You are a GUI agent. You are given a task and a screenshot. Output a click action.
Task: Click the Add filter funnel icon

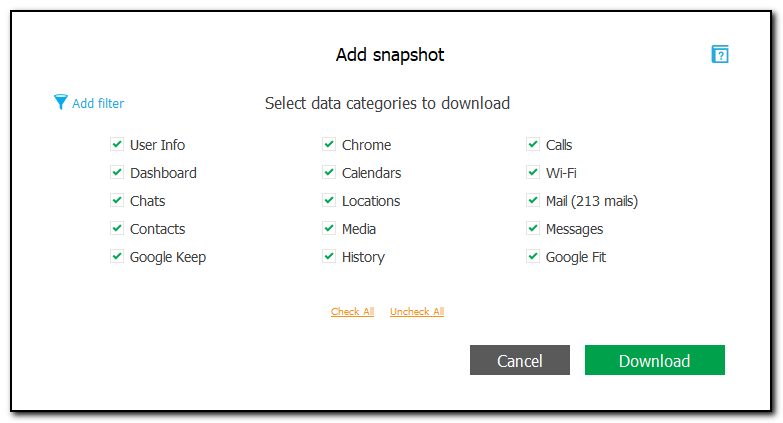[x=61, y=102]
